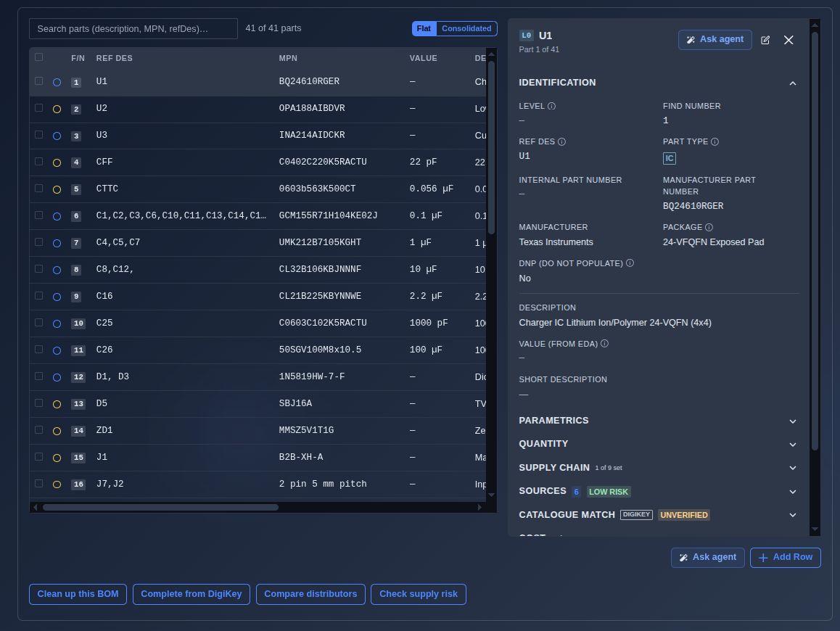Expand the QUANTITY section
Viewport: 840px width, 631px height.
[x=793, y=445]
